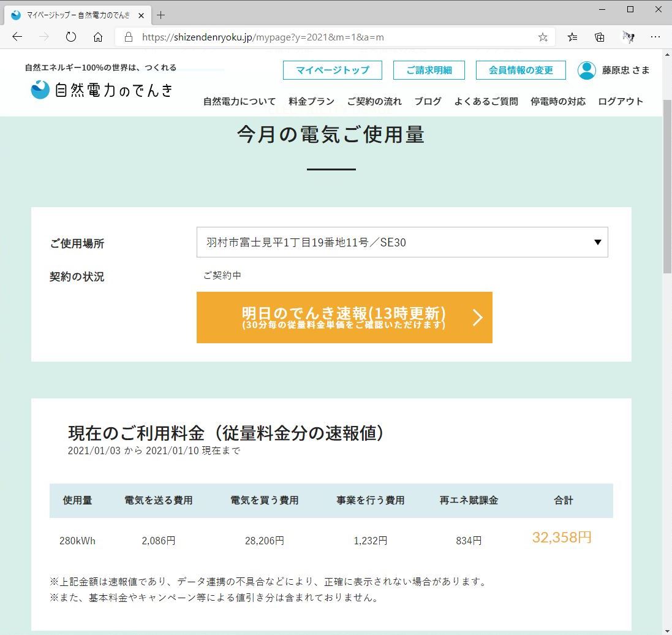Click the browser back arrow
Image resolution: width=672 pixels, height=635 pixels.
coord(17,37)
